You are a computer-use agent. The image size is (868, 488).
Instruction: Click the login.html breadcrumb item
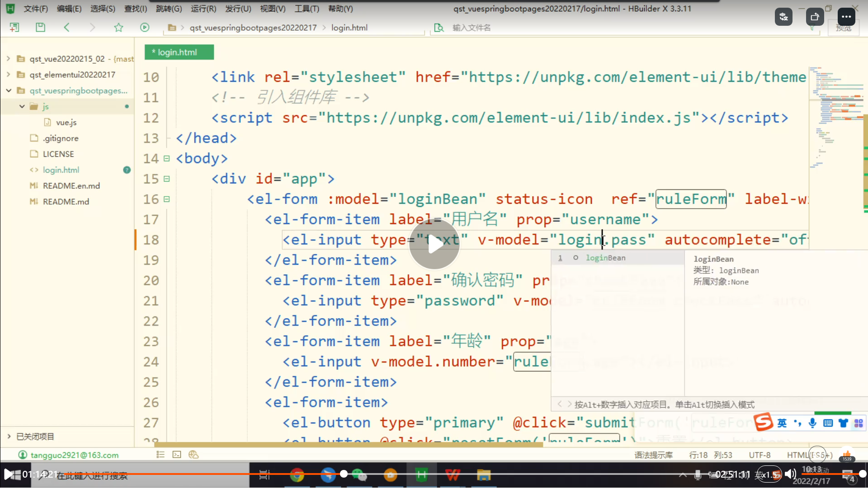[x=349, y=28]
